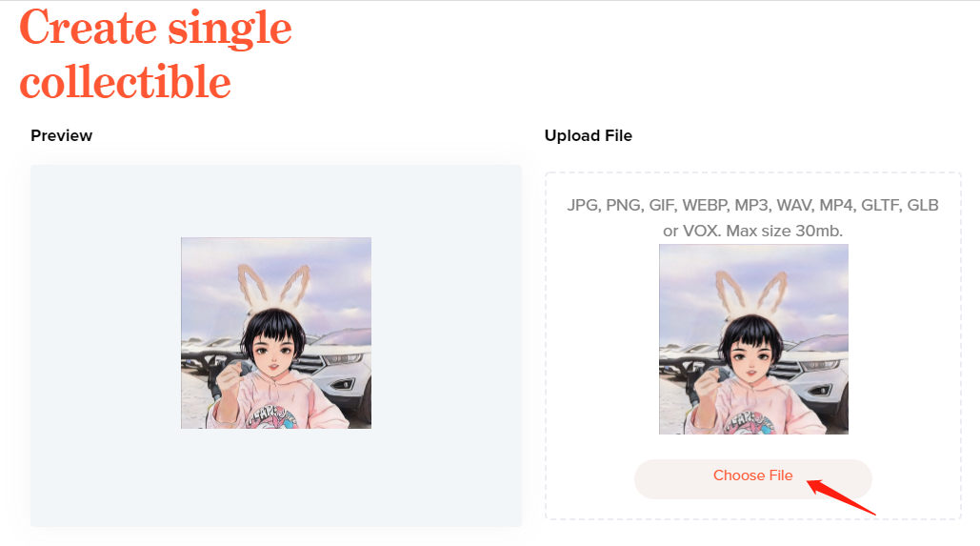
Task: Click the red arrow annotation near Choose File
Action: [841, 497]
